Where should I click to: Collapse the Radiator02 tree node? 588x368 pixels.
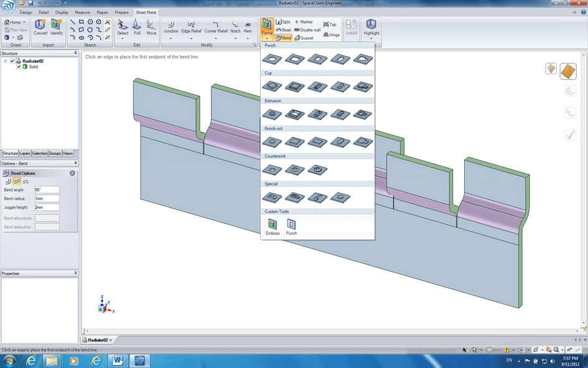coord(5,61)
